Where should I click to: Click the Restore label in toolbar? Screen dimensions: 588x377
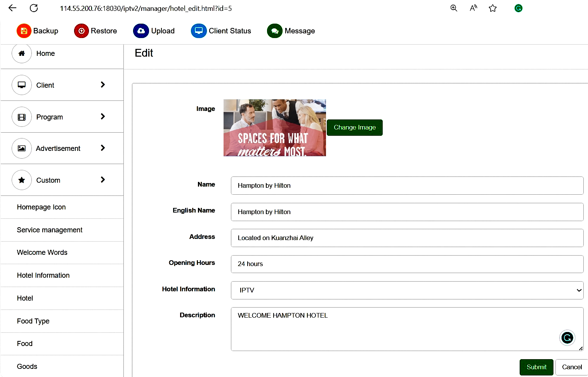coord(104,31)
